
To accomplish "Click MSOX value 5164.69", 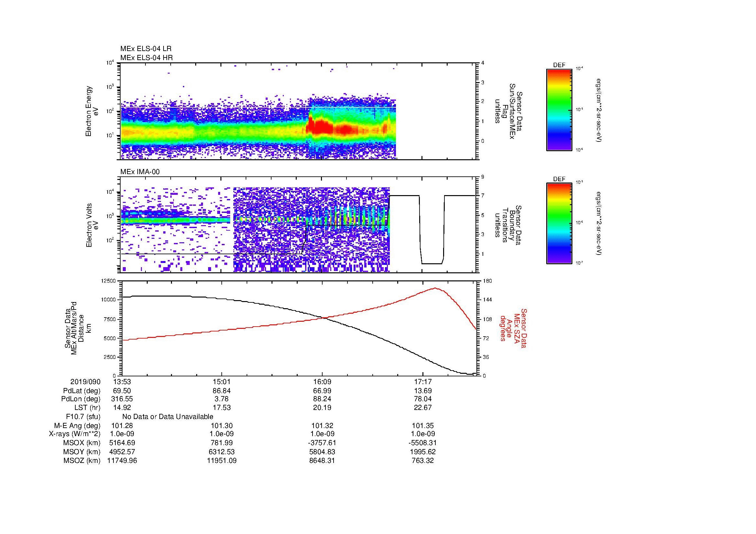I will click(x=122, y=443).
